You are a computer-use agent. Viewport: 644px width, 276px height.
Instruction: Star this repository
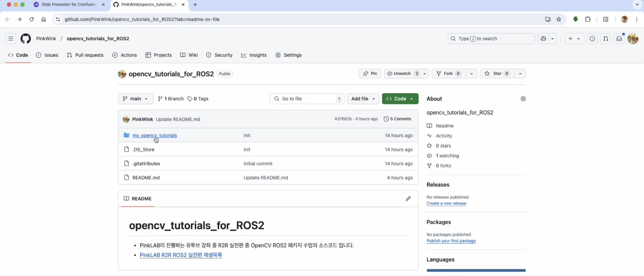[x=497, y=74]
